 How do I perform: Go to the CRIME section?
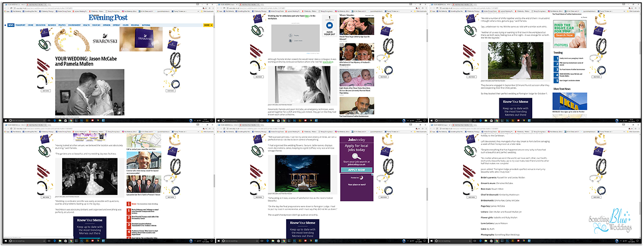pyautogui.click(x=30, y=25)
